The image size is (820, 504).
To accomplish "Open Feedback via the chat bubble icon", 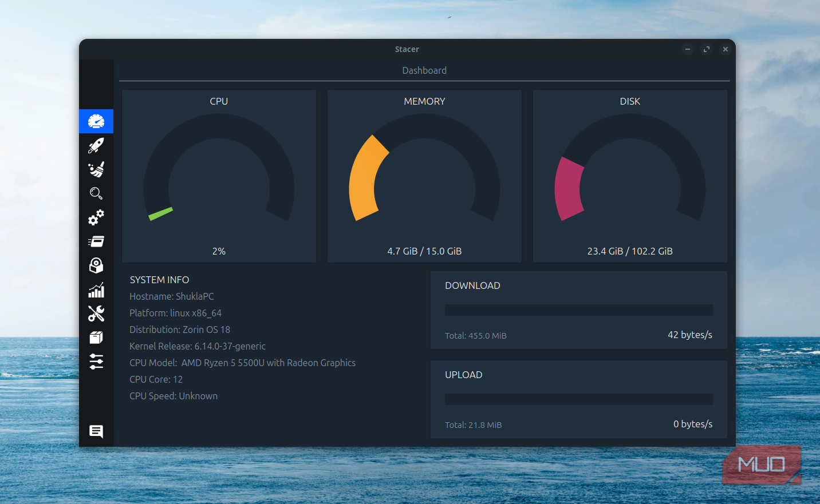I will [x=96, y=431].
